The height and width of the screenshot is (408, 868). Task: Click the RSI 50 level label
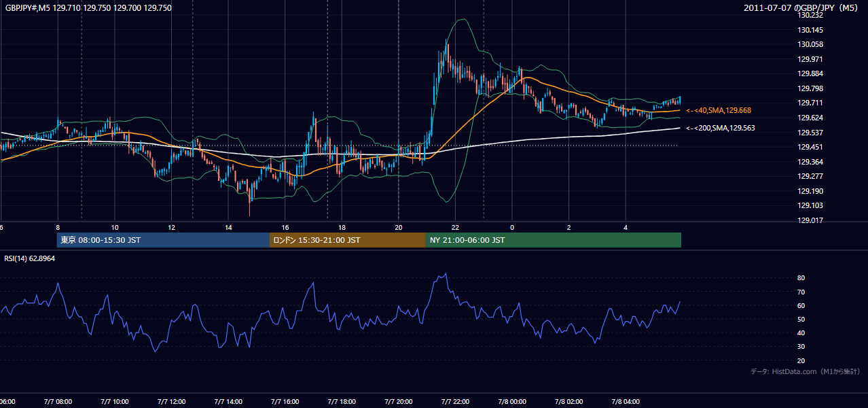point(801,320)
